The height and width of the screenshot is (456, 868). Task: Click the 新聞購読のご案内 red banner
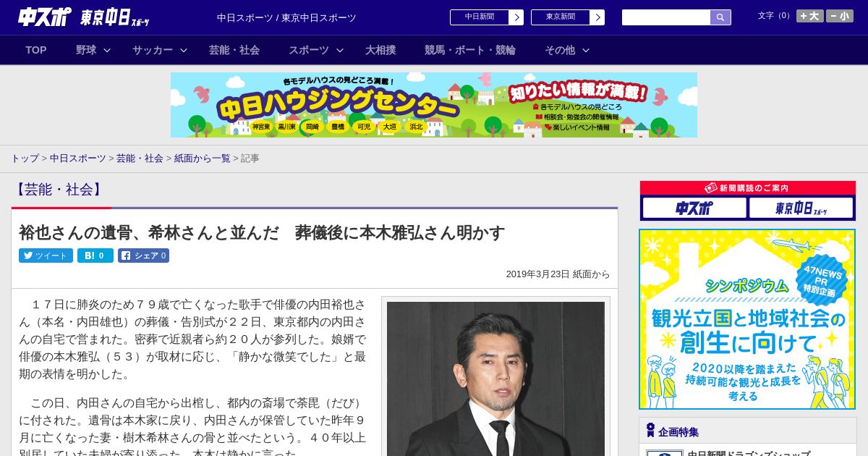748,187
